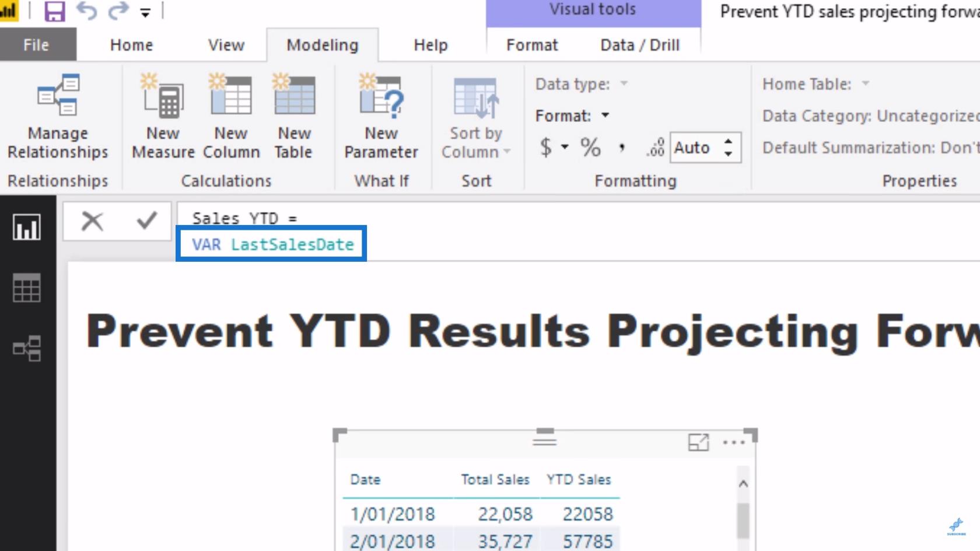Select the 35,727 Total Sales cell
980x551 pixels.
[x=505, y=541]
